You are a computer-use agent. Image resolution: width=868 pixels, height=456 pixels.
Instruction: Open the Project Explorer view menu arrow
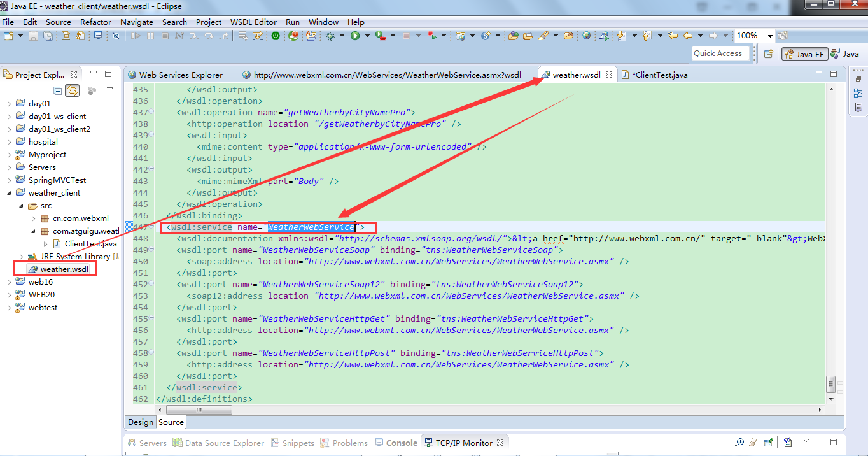(x=110, y=90)
